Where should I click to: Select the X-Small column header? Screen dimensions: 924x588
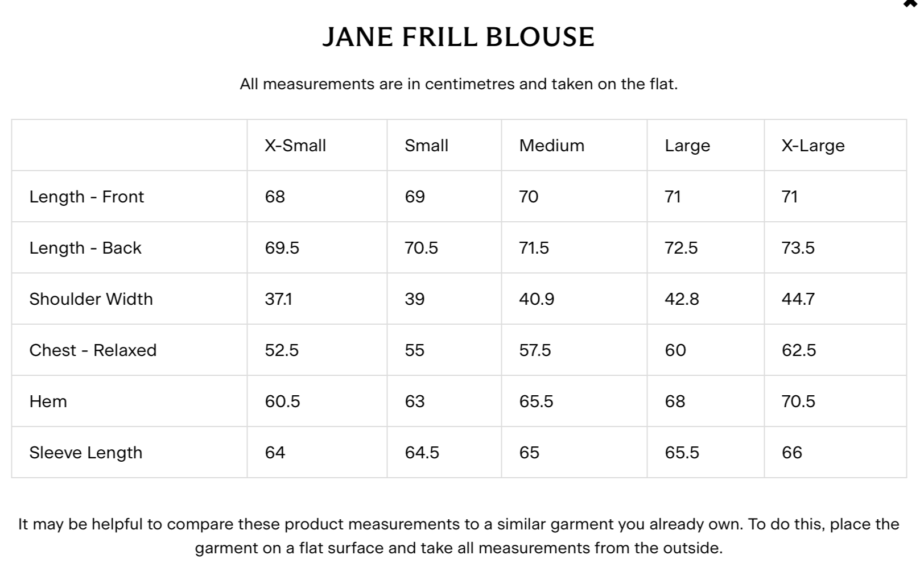[295, 146]
